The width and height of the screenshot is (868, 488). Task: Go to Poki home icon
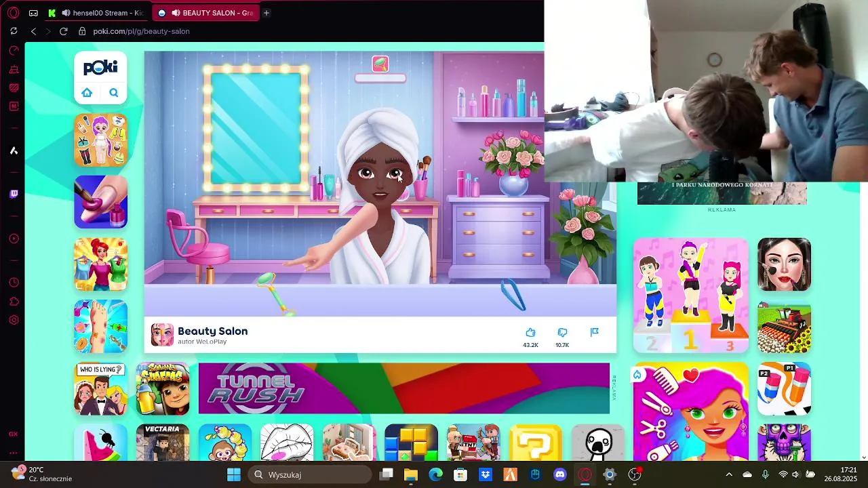pos(87,93)
